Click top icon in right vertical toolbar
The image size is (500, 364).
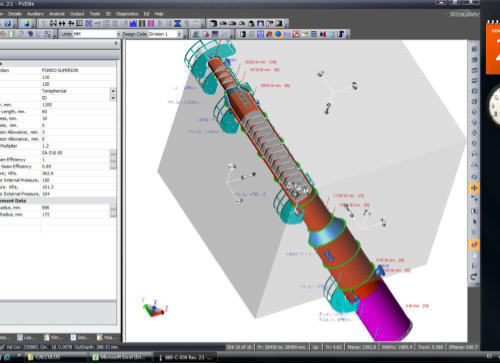point(474,49)
